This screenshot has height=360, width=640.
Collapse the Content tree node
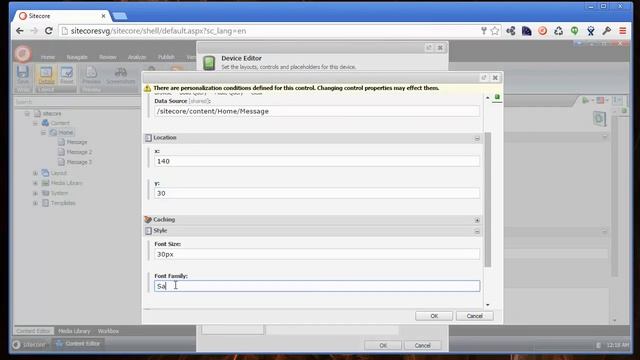tap(35, 123)
